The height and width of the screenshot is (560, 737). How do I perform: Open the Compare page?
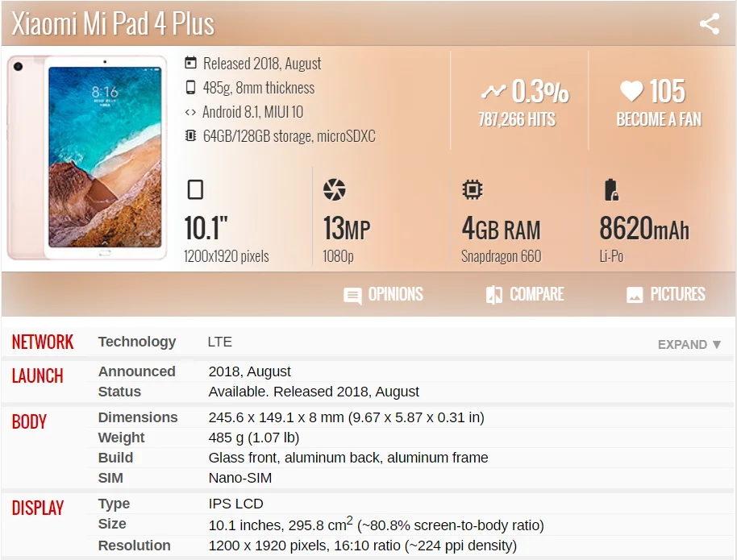(x=536, y=294)
